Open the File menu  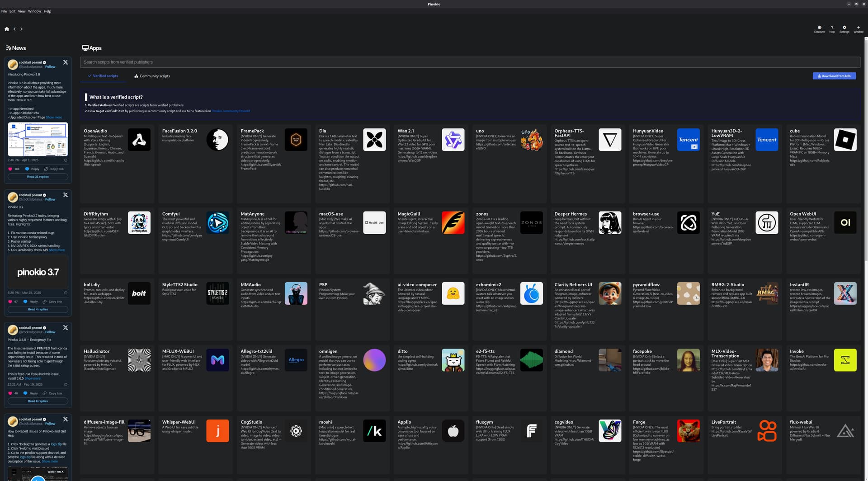pos(4,11)
